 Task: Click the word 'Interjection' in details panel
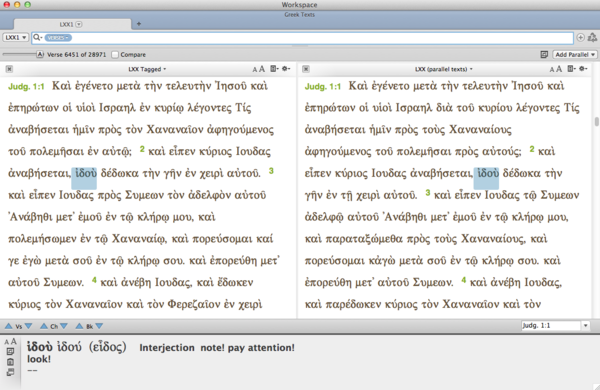click(x=167, y=348)
